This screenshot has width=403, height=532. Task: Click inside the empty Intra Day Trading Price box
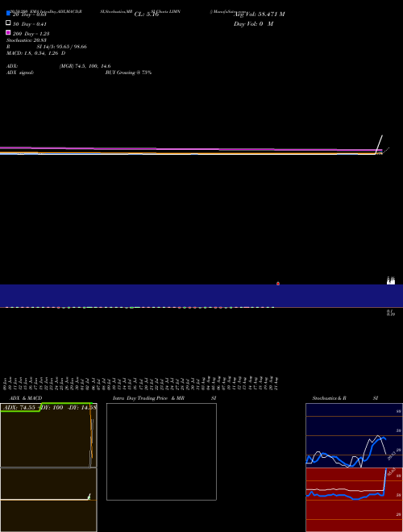[x=161, y=451]
